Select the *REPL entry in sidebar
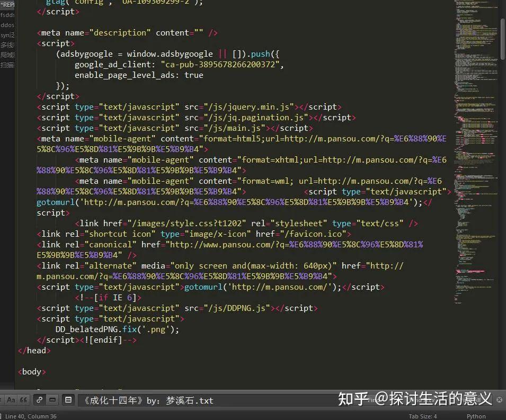506x420 pixels. pos(7,5)
